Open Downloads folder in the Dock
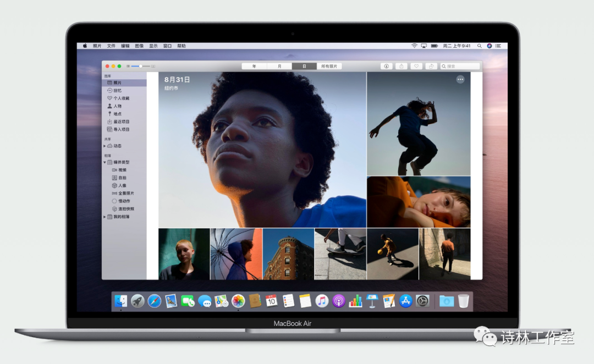Screen dimensions: 594x364 pyautogui.click(x=447, y=301)
